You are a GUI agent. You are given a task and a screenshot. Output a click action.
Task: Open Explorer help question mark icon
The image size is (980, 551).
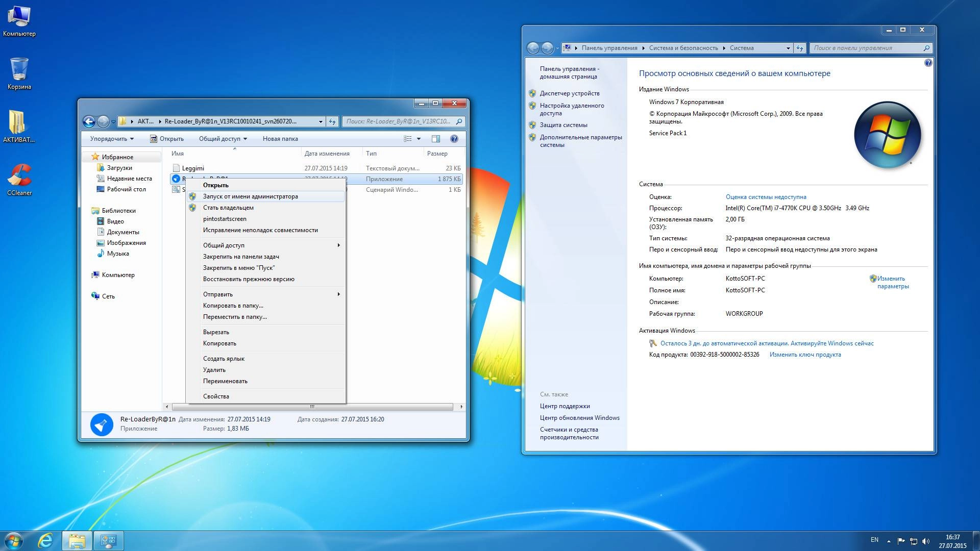tap(454, 139)
